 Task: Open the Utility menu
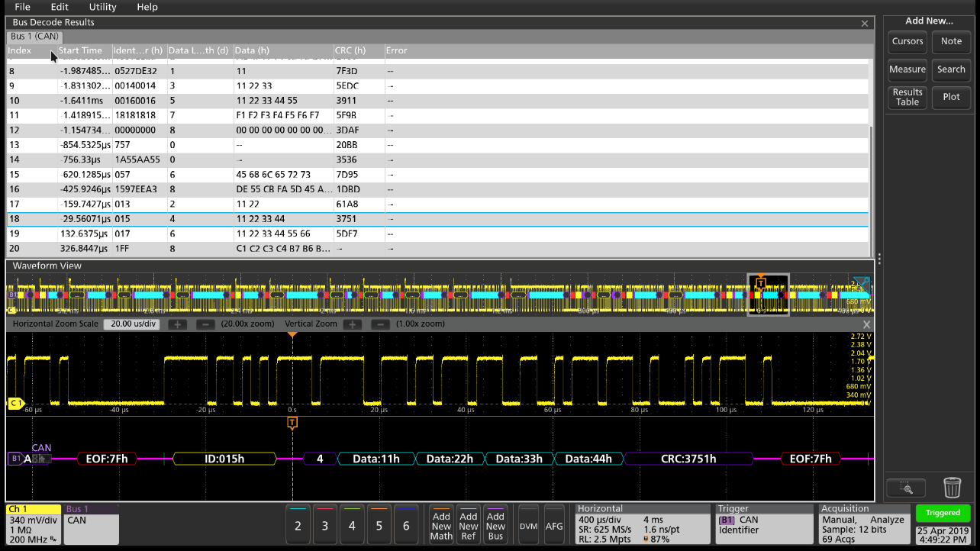click(x=102, y=7)
